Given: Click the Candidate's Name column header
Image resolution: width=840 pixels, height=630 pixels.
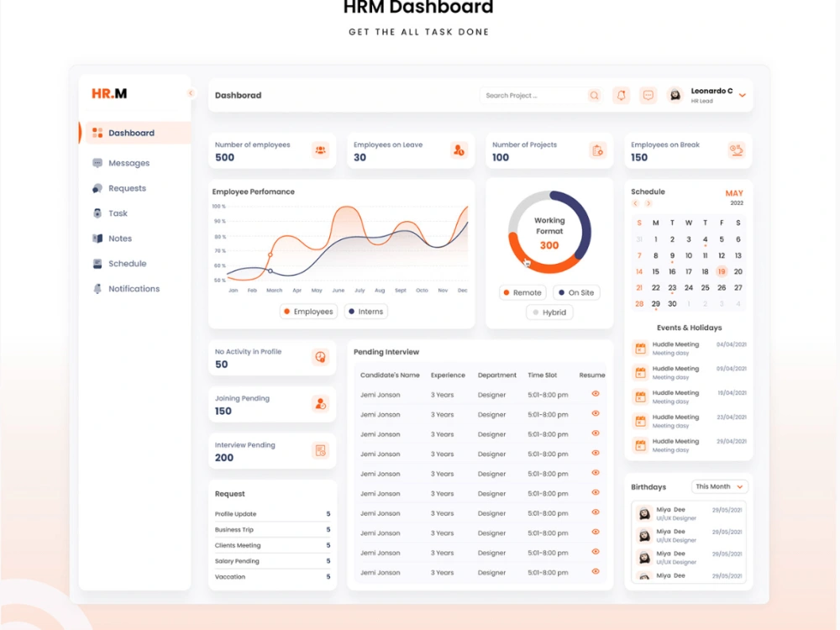Looking at the screenshot, I should 390,375.
